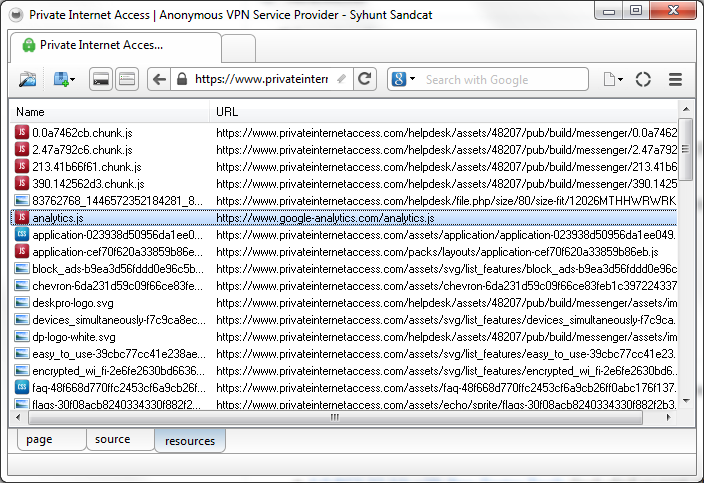Select devices_simultaneously-f7c9ca8ec row
This screenshot has width=704, height=483.
click(344, 320)
